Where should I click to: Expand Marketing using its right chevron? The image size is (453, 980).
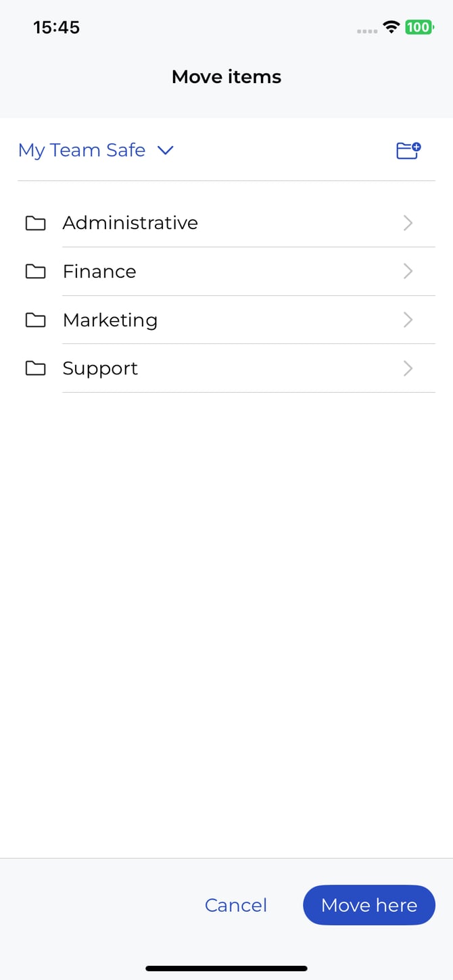tap(408, 320)
